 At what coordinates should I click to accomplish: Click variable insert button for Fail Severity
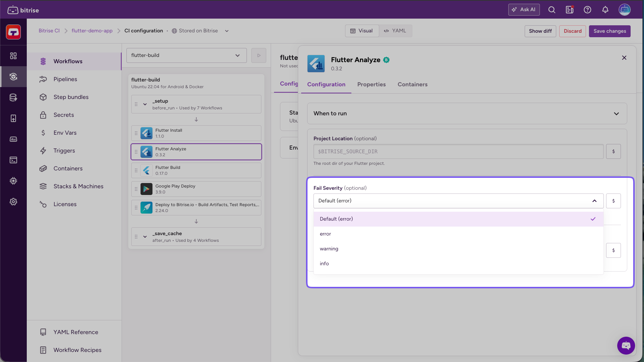pyautogui.click(x=614, y=201)
